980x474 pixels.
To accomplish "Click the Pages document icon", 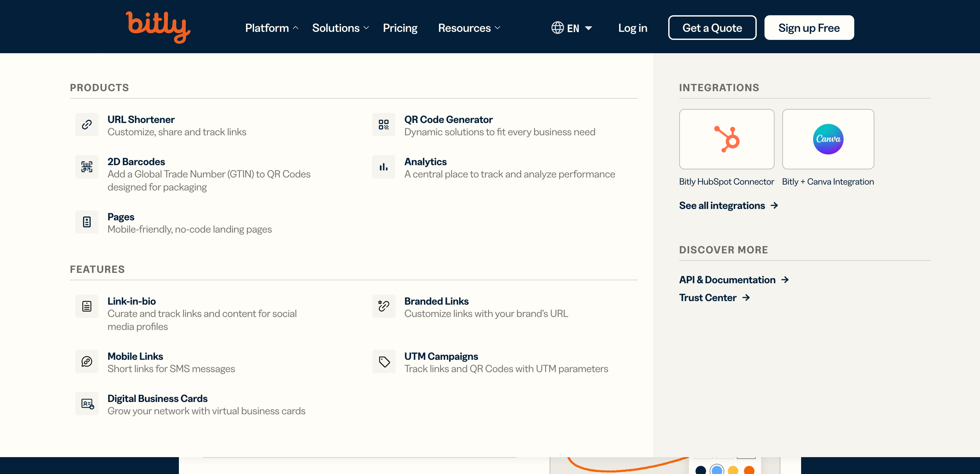I will point(87,222).
